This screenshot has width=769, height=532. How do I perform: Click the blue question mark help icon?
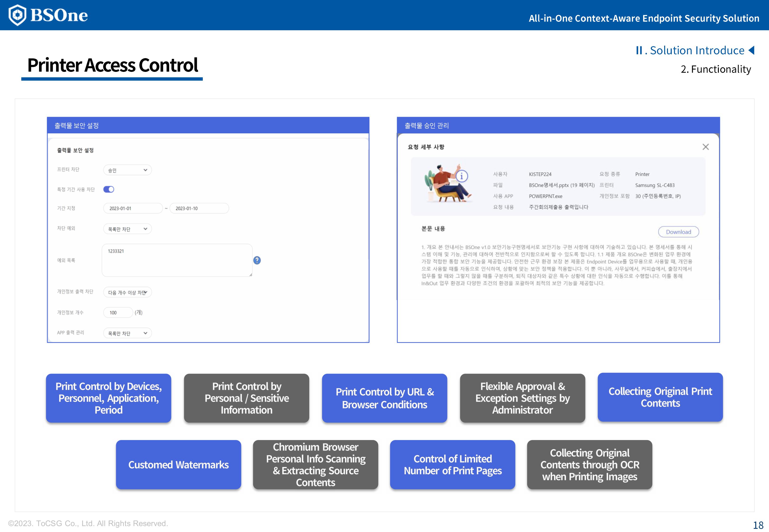tap(257, 260)
